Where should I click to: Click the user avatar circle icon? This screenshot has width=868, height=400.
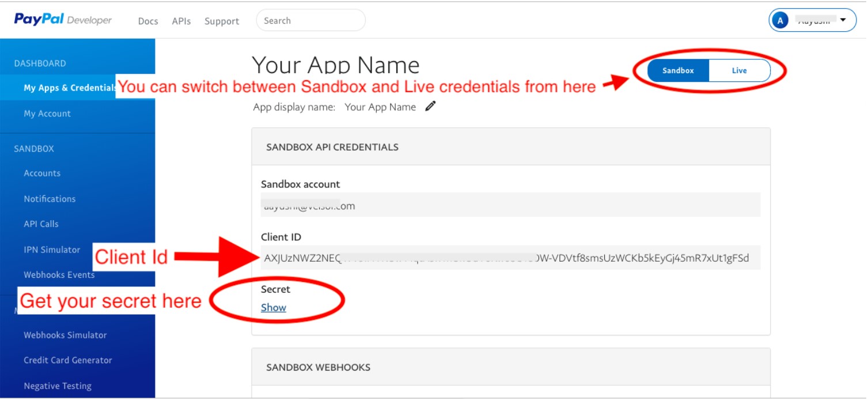pos(780,21)
